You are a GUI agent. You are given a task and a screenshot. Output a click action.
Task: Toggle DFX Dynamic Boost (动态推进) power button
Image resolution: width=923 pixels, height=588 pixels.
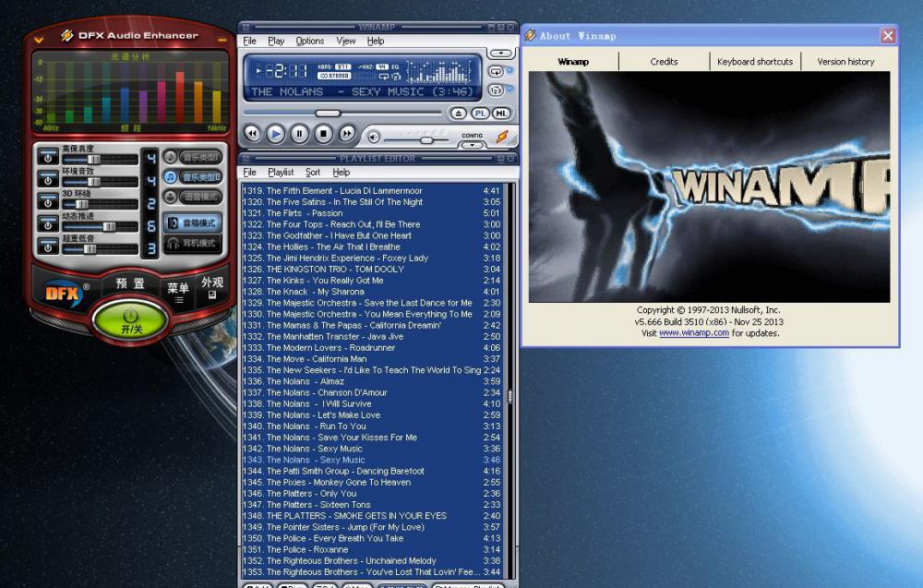48,224
